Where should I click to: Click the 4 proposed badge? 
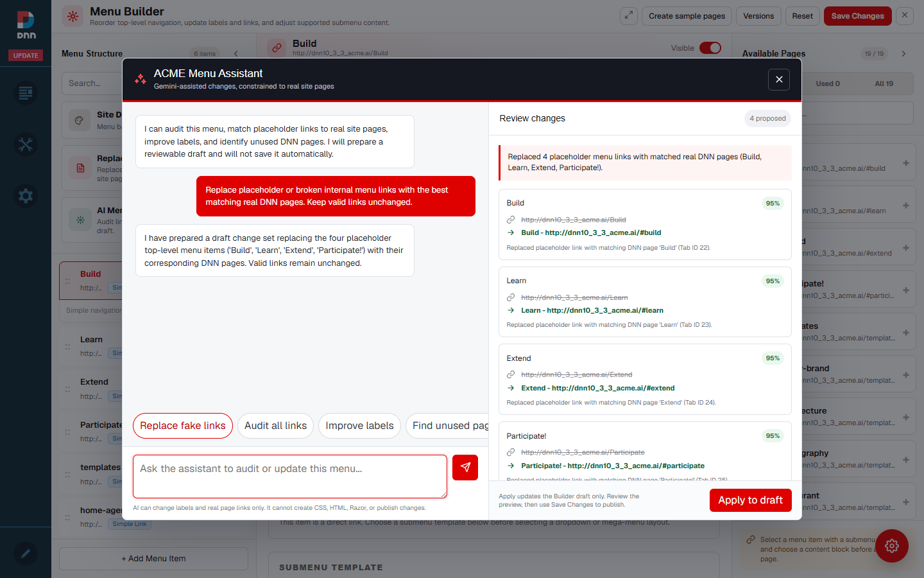click(767, 118)
